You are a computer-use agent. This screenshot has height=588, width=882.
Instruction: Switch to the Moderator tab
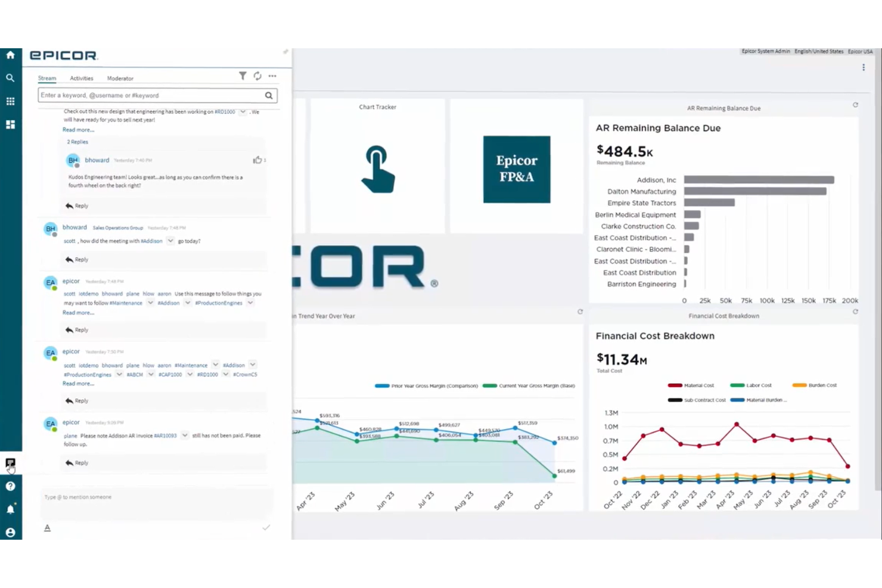click(120, 78)
